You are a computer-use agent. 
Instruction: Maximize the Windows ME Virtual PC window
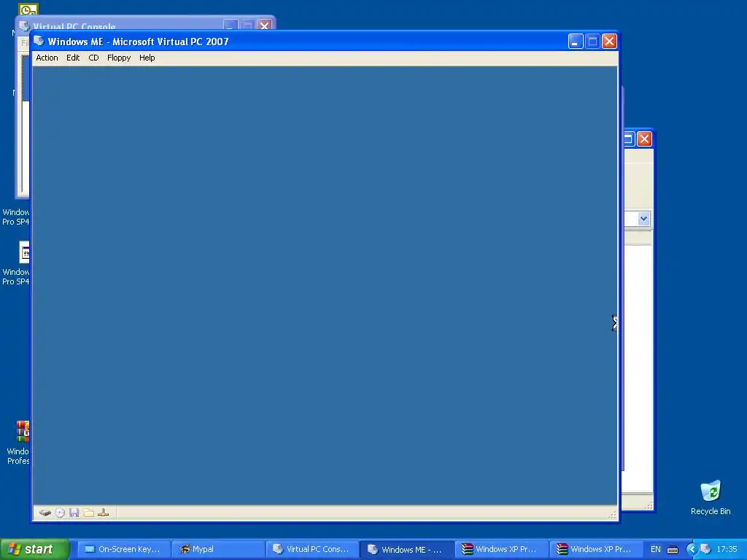(592, 42)
